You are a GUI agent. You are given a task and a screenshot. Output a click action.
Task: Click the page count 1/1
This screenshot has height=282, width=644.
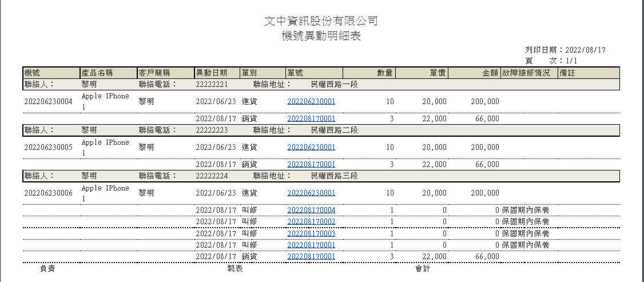573,60
